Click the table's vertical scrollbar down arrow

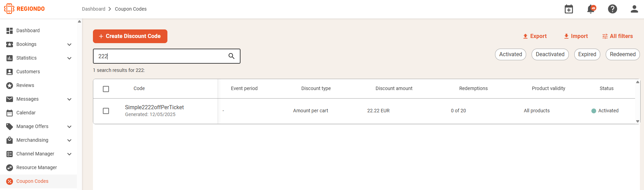point(638,121)
